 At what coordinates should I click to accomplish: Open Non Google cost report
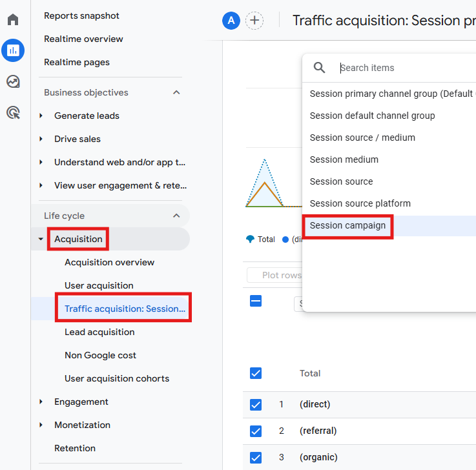point(100,355)
